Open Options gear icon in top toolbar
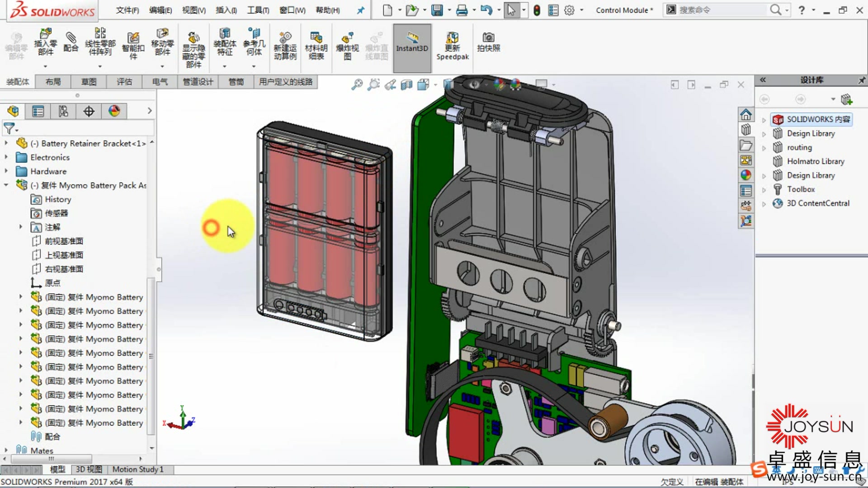The image size is (868, 488). click(569, 10)
